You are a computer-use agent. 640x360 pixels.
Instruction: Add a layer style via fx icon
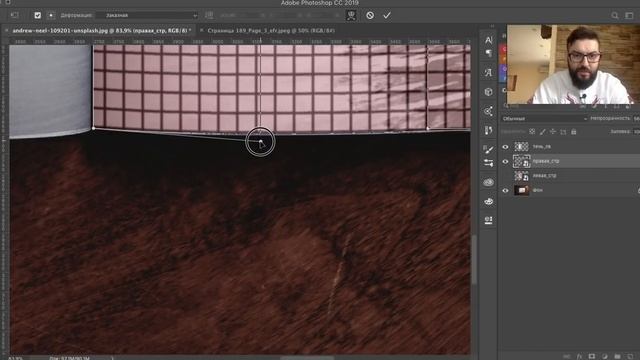coord(579,357)
